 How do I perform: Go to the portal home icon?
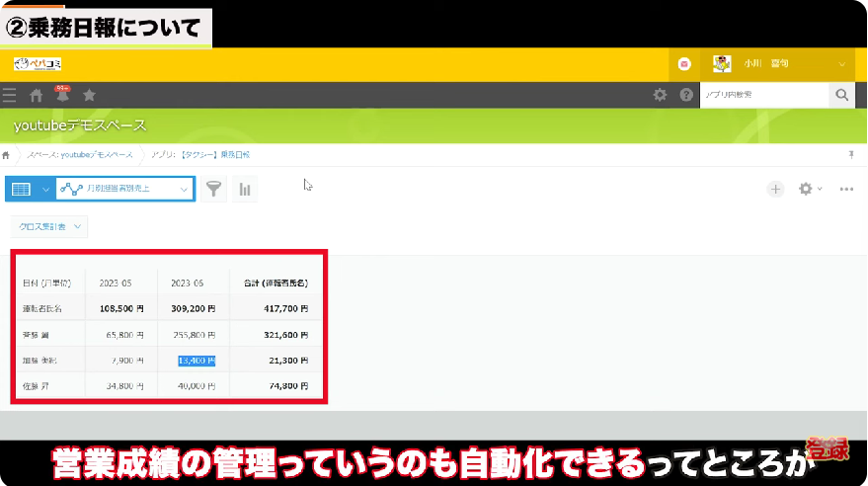[37, 95]
